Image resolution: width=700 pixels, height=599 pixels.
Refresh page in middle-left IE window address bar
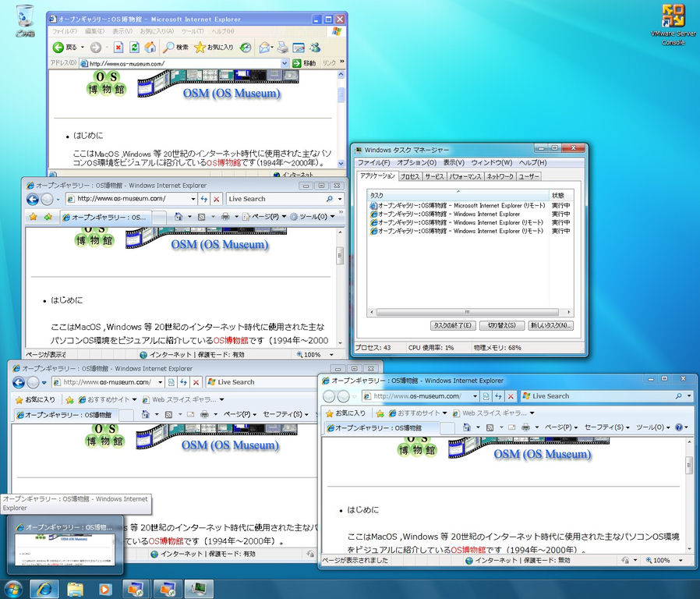(x=204, y=199)
